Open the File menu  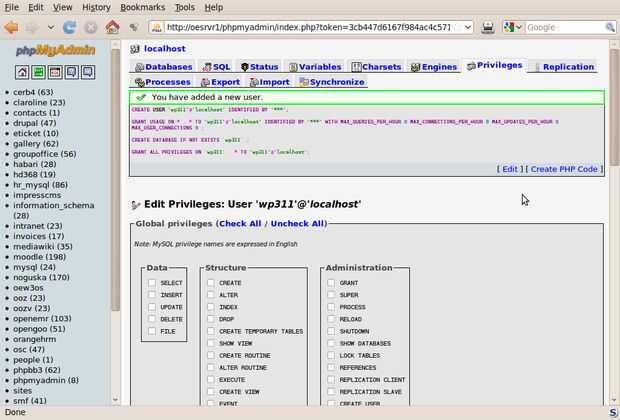[x=11, y=8]
